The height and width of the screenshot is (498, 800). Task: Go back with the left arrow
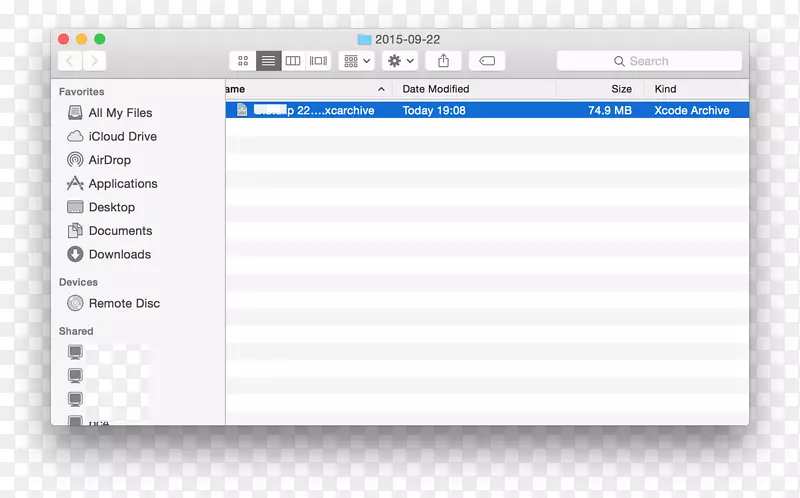click(x=70, y=61)
